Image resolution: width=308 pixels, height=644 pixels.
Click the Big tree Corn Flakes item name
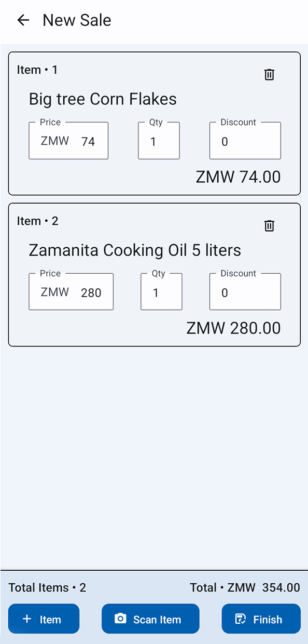point(102,99)
